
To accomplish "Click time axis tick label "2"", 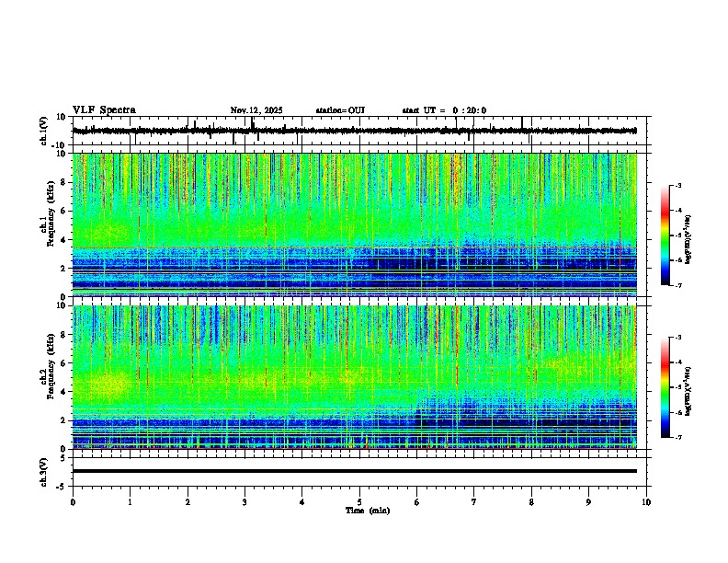I will (188, 502).
